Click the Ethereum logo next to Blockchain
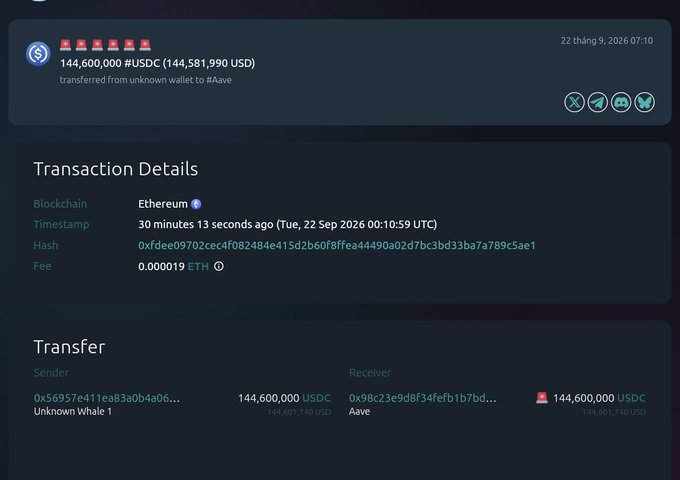This screenshot has width=680, height=480. [196, 204]
